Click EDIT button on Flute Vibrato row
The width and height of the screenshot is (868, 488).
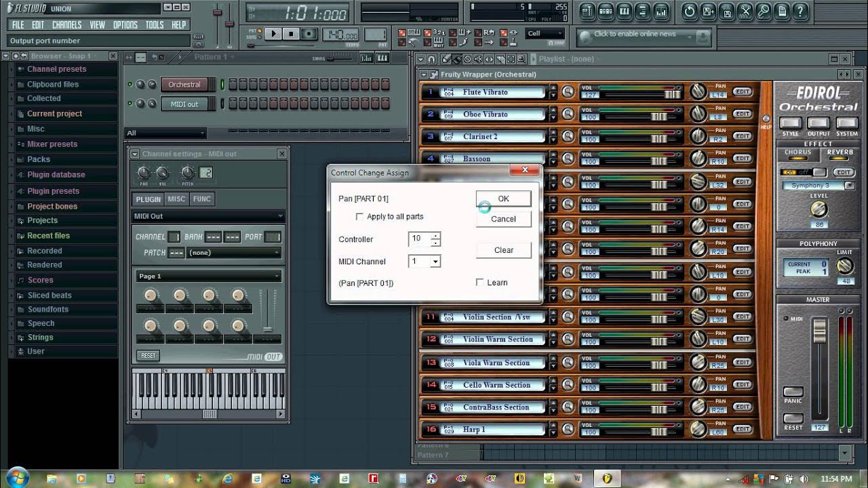[743, 91]
